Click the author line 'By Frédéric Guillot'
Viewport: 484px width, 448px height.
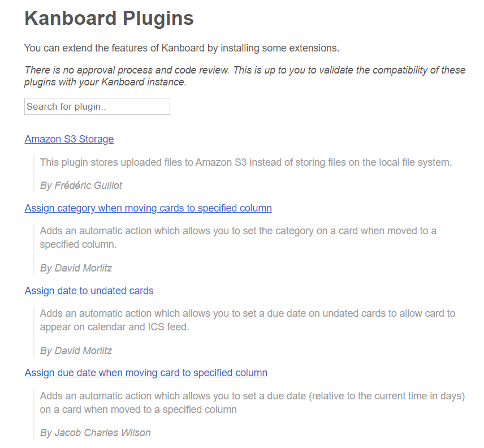[81, 185]
